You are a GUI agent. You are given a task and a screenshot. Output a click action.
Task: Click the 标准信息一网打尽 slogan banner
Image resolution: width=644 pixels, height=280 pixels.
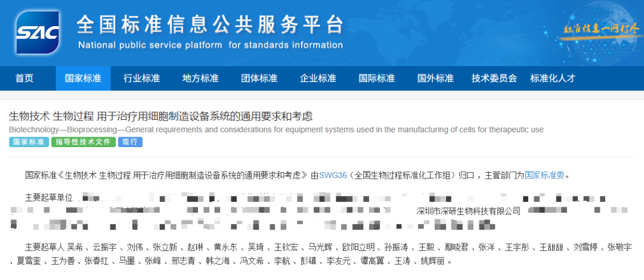tap(601, 30)
